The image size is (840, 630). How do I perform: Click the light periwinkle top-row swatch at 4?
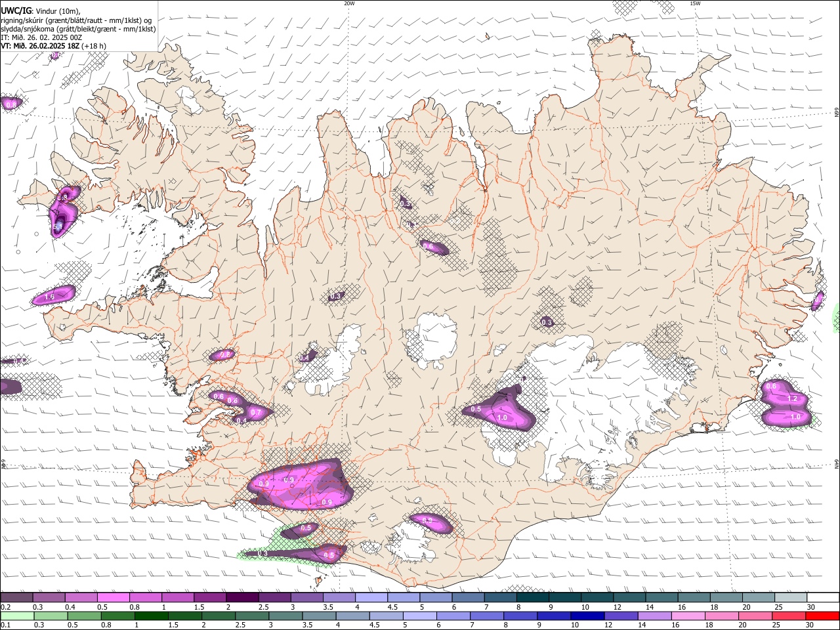click(x=371, y=598)
